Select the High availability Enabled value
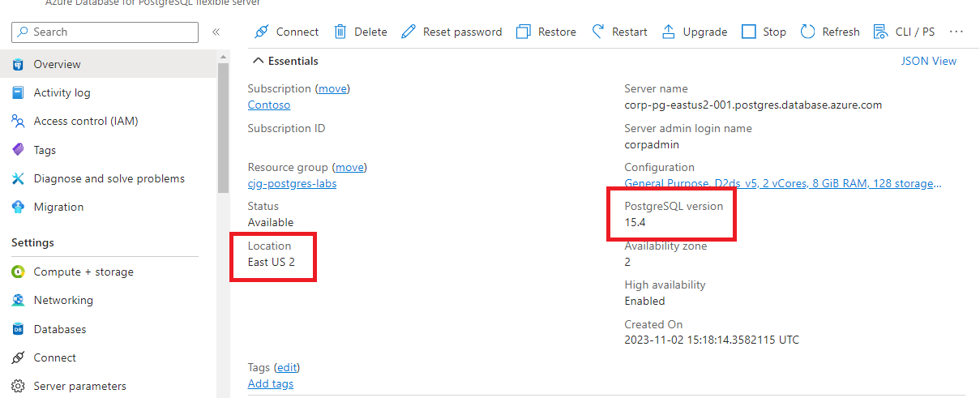980x398 pixels. click(x=644, y=301)
